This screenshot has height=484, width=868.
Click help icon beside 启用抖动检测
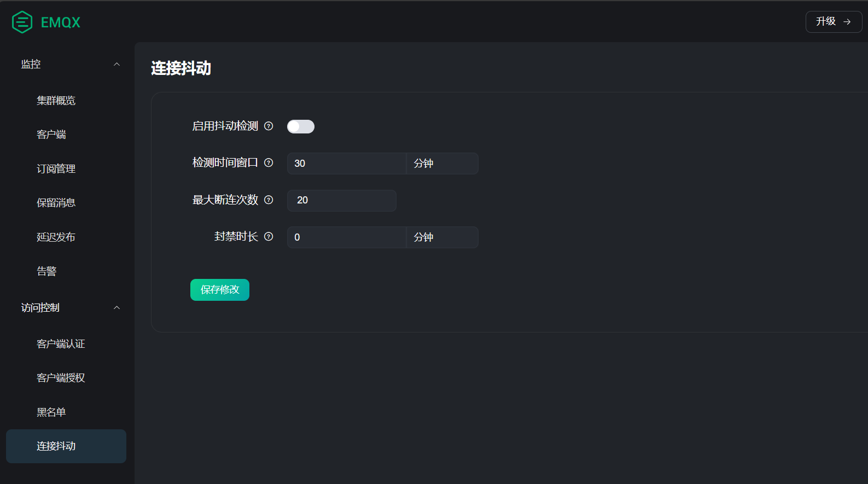click(269, 126)
